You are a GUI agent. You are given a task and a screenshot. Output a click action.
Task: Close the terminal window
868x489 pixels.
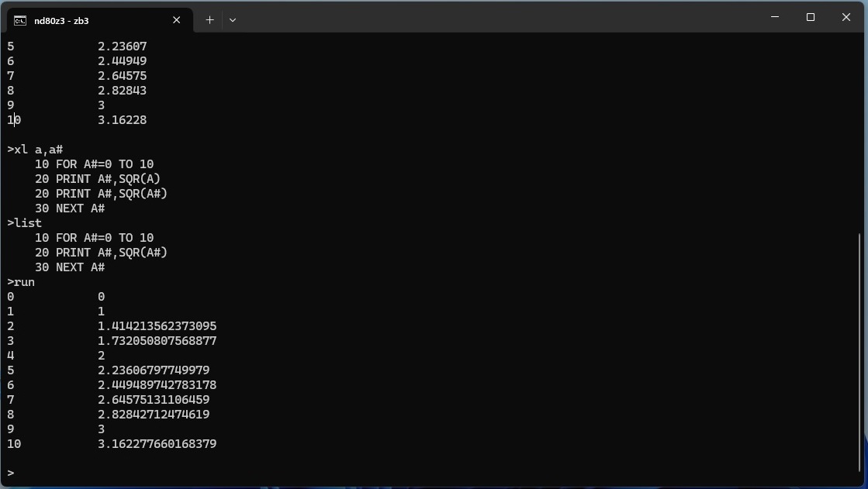pyautogui.click(x=846, y=17)
